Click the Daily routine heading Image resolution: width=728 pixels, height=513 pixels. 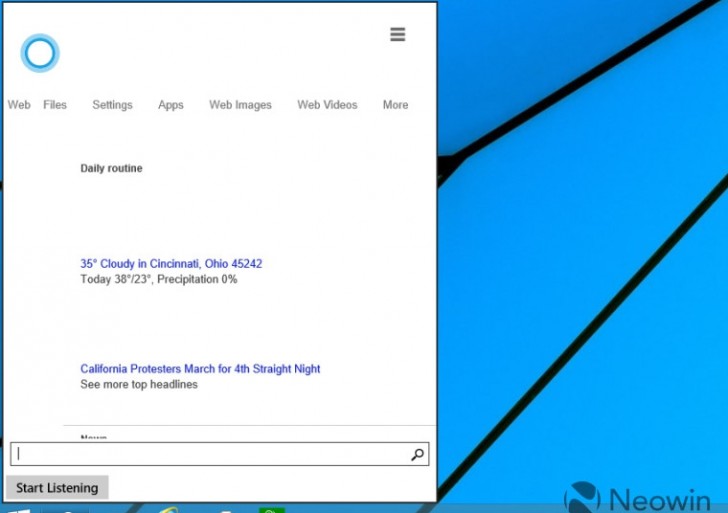click(x=111, y=169)
